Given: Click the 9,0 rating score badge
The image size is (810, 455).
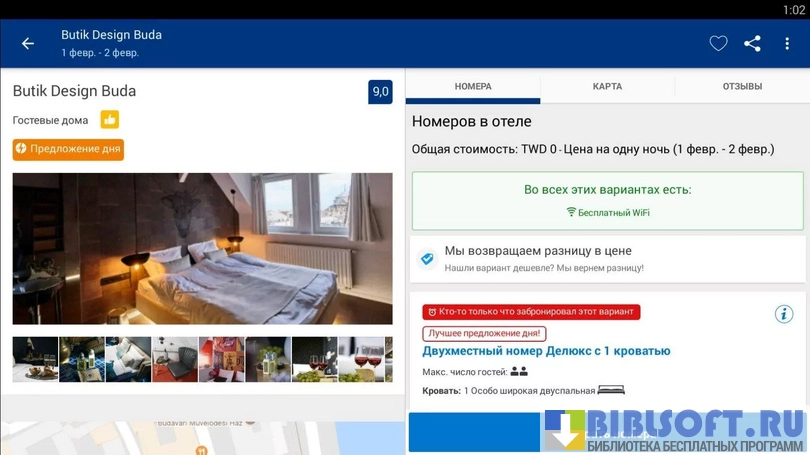Looking at the screenshot, I should (380, 92).
